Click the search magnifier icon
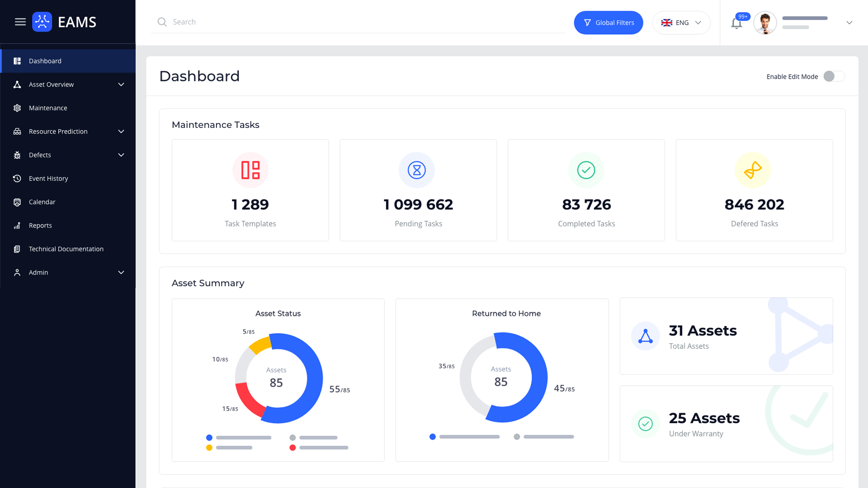 click(x=162, y=22)
